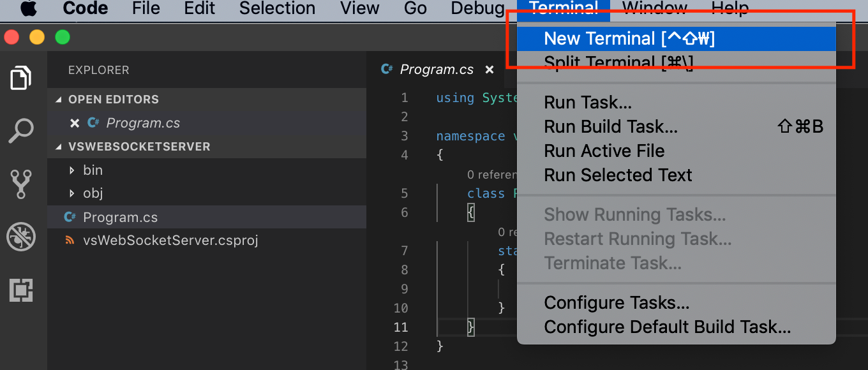Click the green zoom window button
Viewport: 868px width, 370px height.
pyautogui.click(x=63, y=37)
